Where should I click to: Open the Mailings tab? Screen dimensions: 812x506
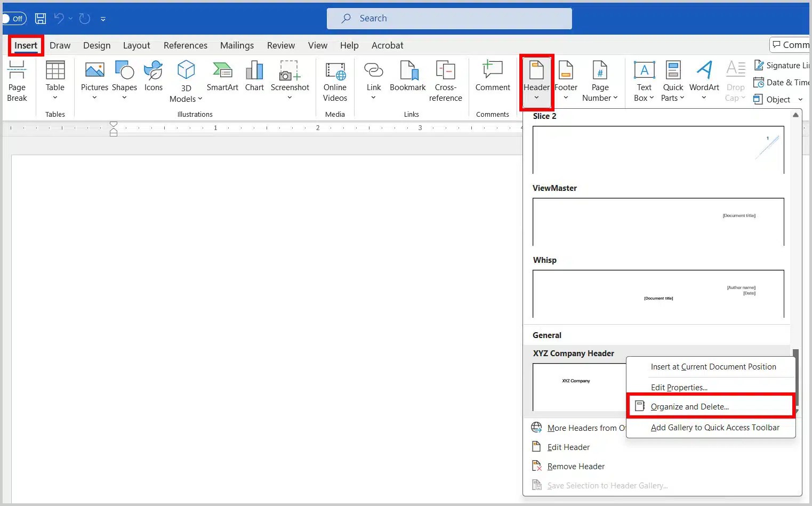tap(237, 45)
